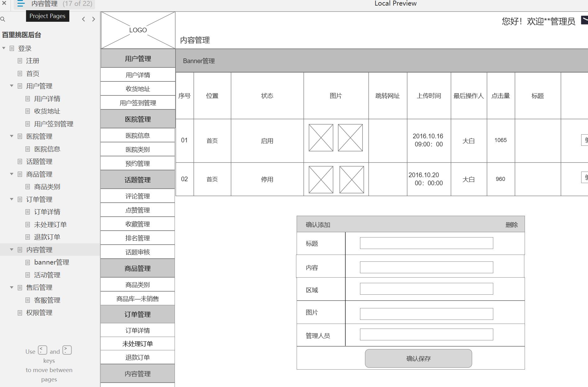Click second image thumbnail in row 02
Screen dimensions: 588x387
[x=352, y=180]
